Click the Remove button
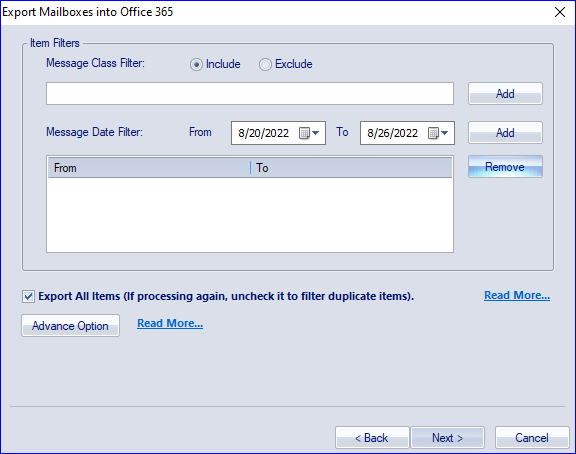The image size is (576, 454). (x=505, y=167)
